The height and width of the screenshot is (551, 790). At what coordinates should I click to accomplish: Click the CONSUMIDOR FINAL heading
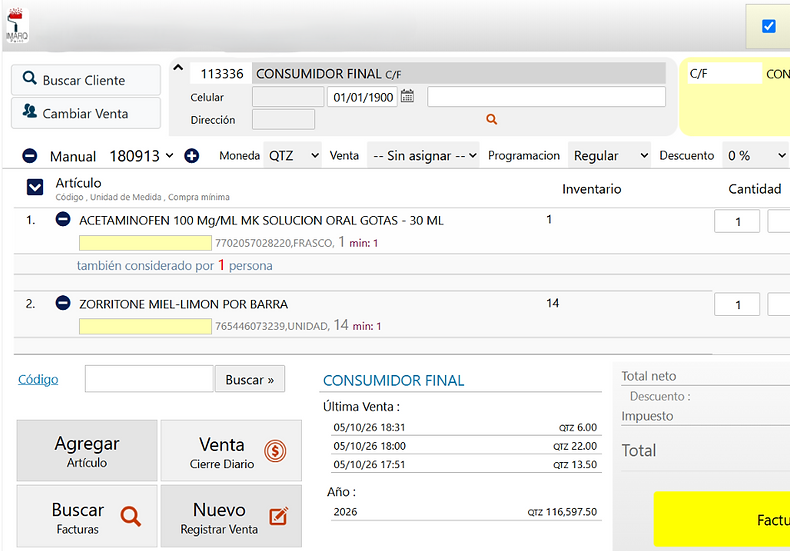[x=393, y=380]
